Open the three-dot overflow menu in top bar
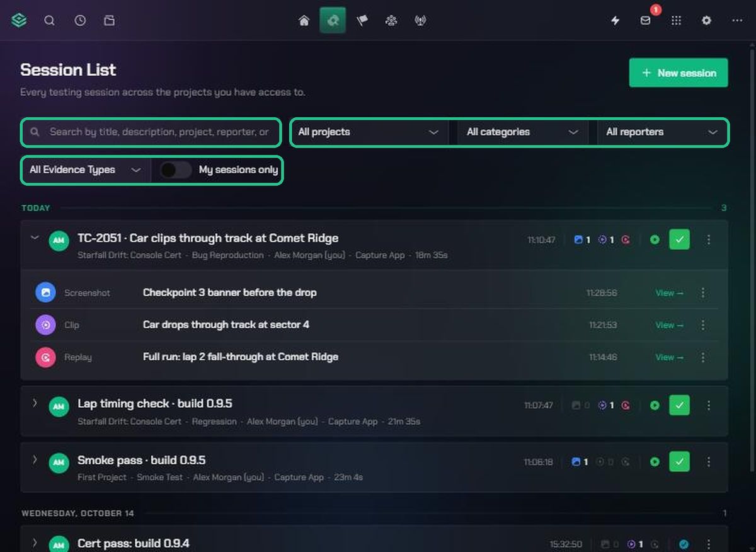The image size is (756, 552). pyautogui.click(x=737, y=20)
